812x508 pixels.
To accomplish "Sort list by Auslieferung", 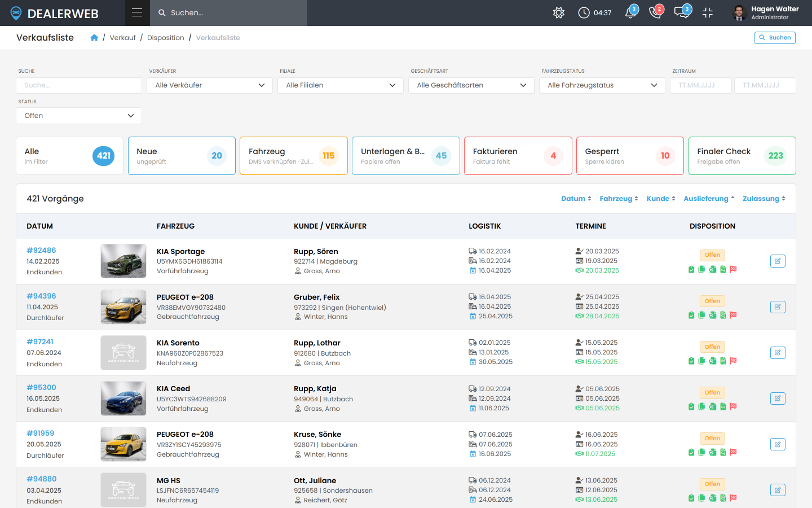I will coord(709,199).
